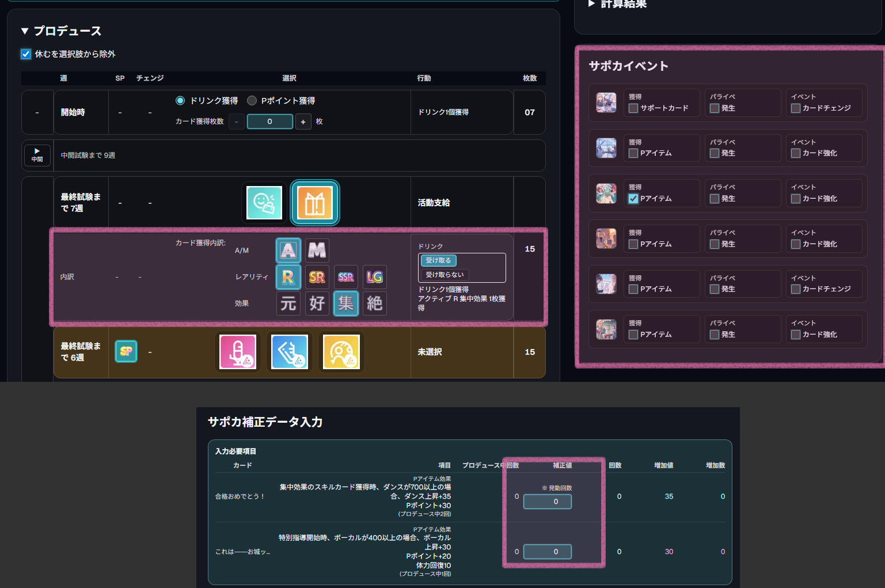The height and width of the screenshot is (588, 885).
Task: Collapse the プロデュース section
Action: point(24,31)
